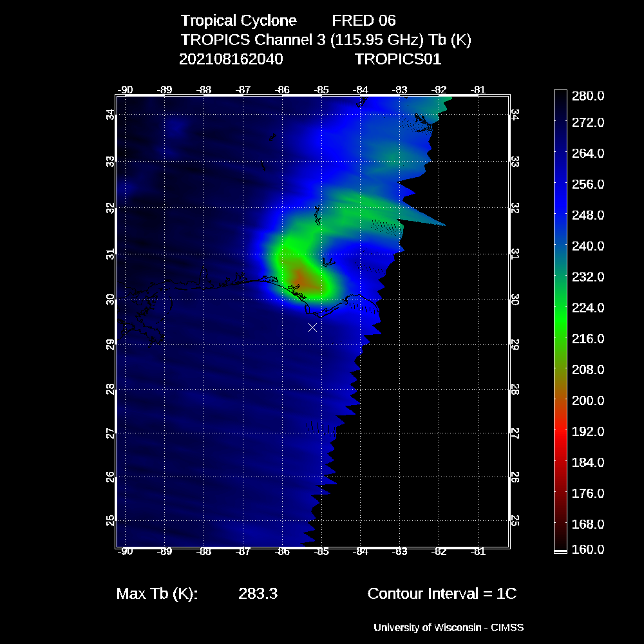Click 'TROPICS Channel 3 (115.95 GHz) Tb (K)' heading
Image resolution: width=644 pixels, height=644 pixels.
point(326,40)
